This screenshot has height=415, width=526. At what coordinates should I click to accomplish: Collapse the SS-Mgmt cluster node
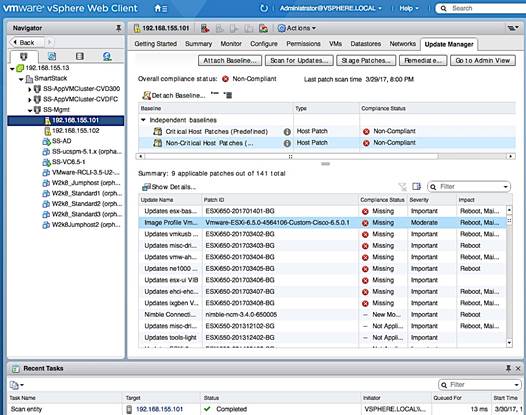click(30, 110)
